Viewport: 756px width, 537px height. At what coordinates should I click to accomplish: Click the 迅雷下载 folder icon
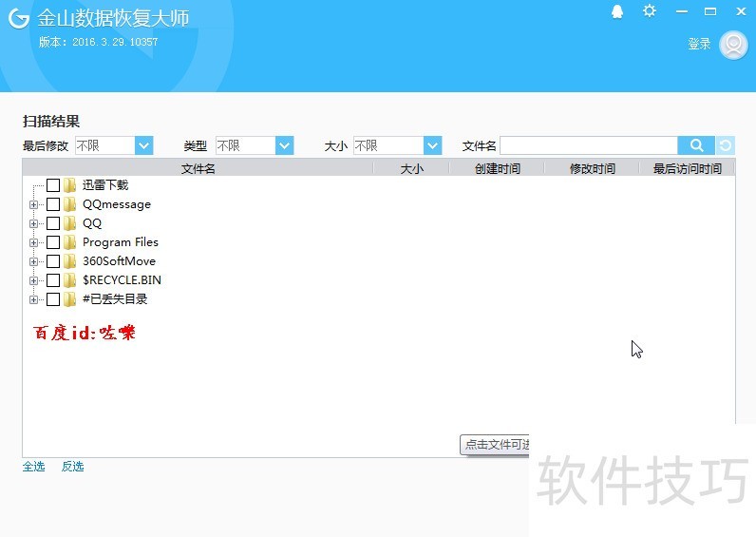pyautogui.click(x=70, y=185)
